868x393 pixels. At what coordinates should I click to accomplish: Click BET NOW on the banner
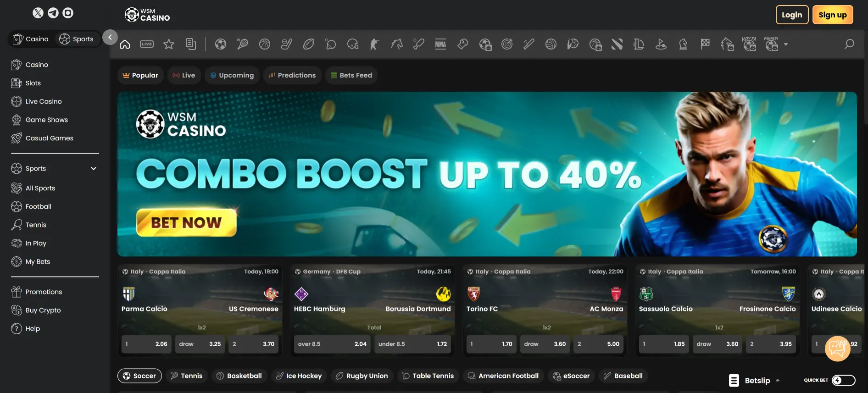coord(186,223)
